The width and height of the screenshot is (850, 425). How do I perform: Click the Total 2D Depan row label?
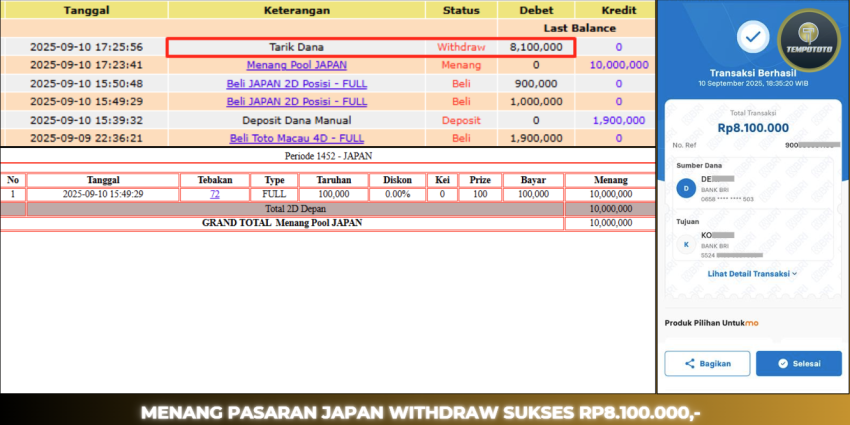(295, 209)
